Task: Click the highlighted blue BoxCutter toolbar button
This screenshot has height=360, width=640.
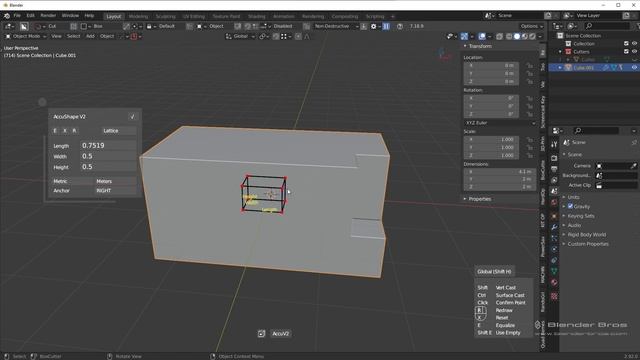Action: (x=386, y=26)
